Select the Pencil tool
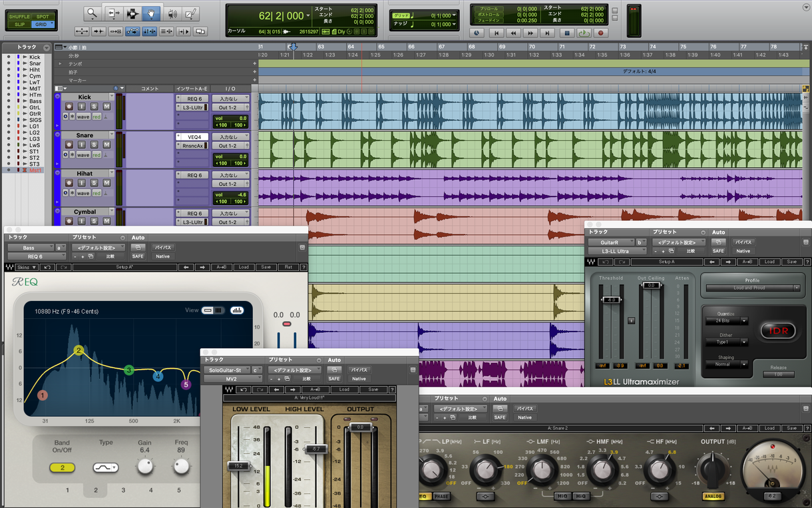Image resolution: width=812 pixels, height=508 pixels. [190, 13]
